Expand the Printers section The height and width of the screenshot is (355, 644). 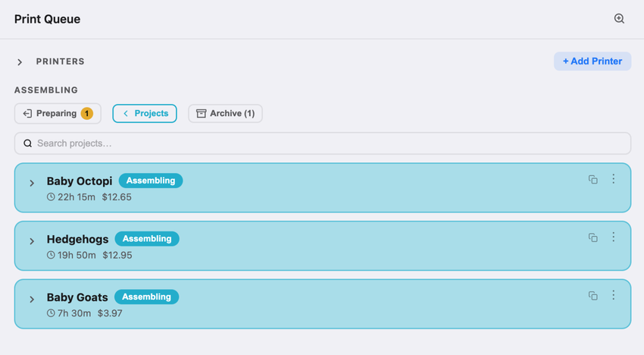click(20, 62)
